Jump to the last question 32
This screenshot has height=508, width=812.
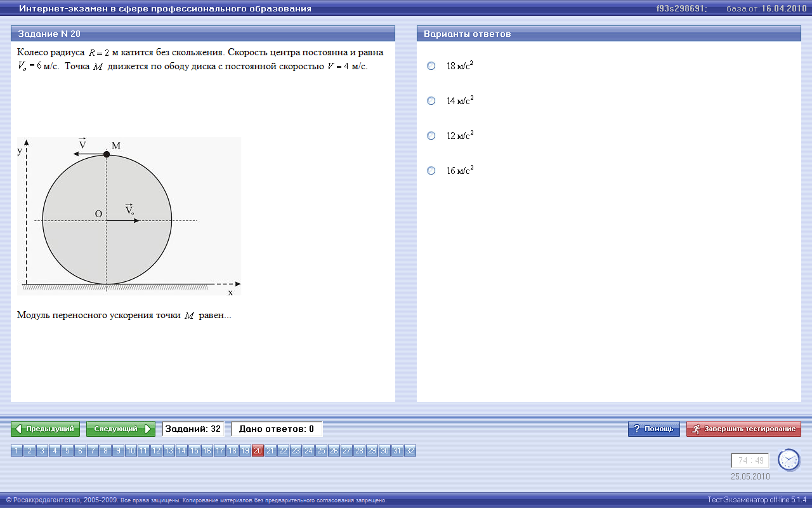[x=410, y=451]
